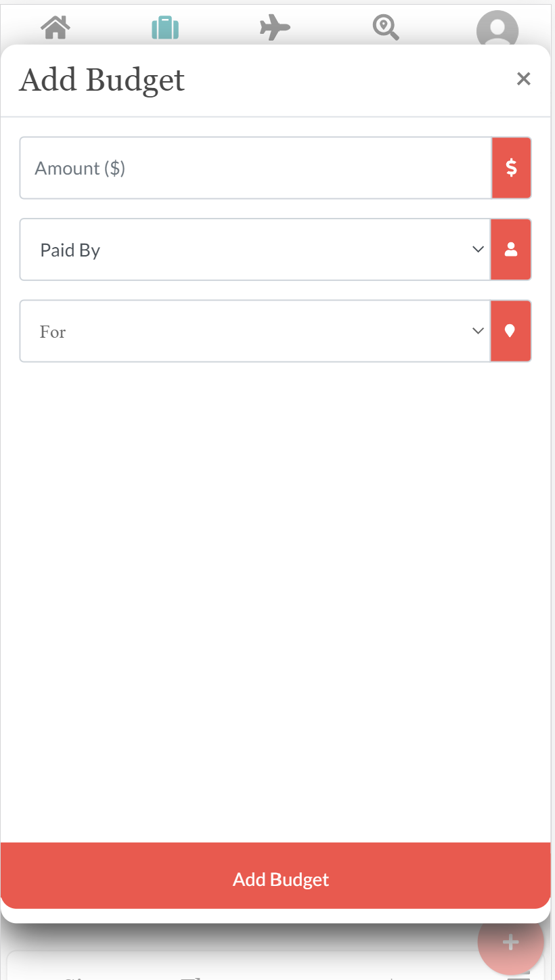This screenshot has width=555, height=980.
Task: Open the suitcase trips icon
Action: point(165,28)
